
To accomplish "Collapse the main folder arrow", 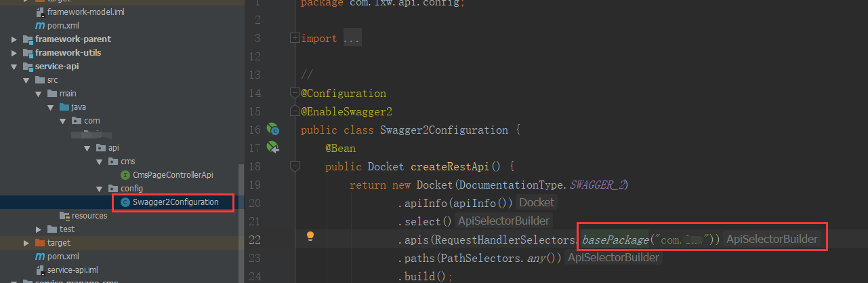I will coord(39,93).
